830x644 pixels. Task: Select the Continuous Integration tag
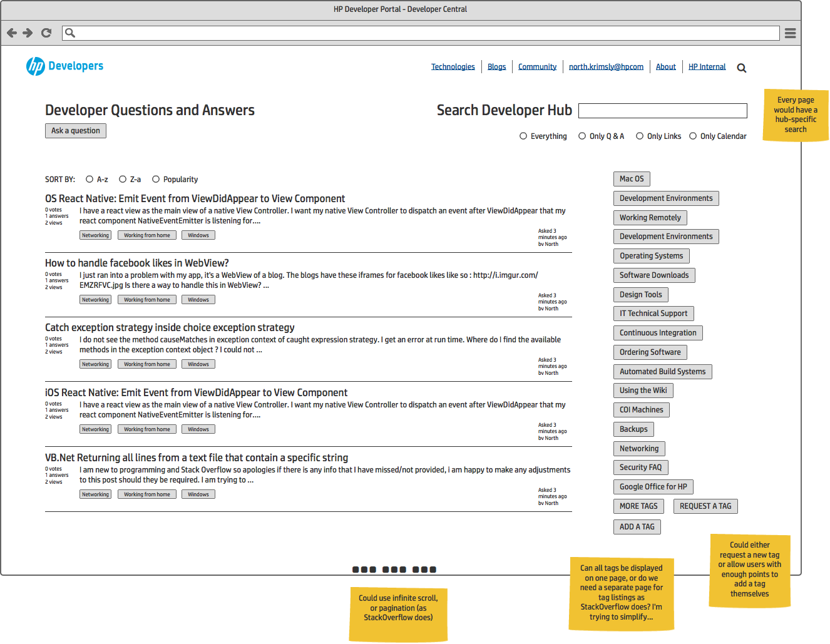click(x=658, y=333)
